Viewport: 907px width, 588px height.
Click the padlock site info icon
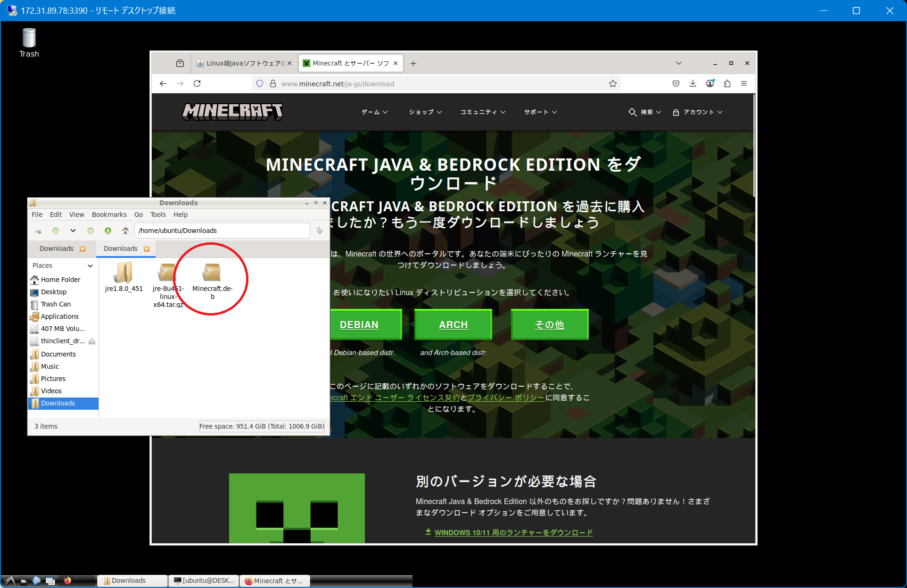coord(272,83)
